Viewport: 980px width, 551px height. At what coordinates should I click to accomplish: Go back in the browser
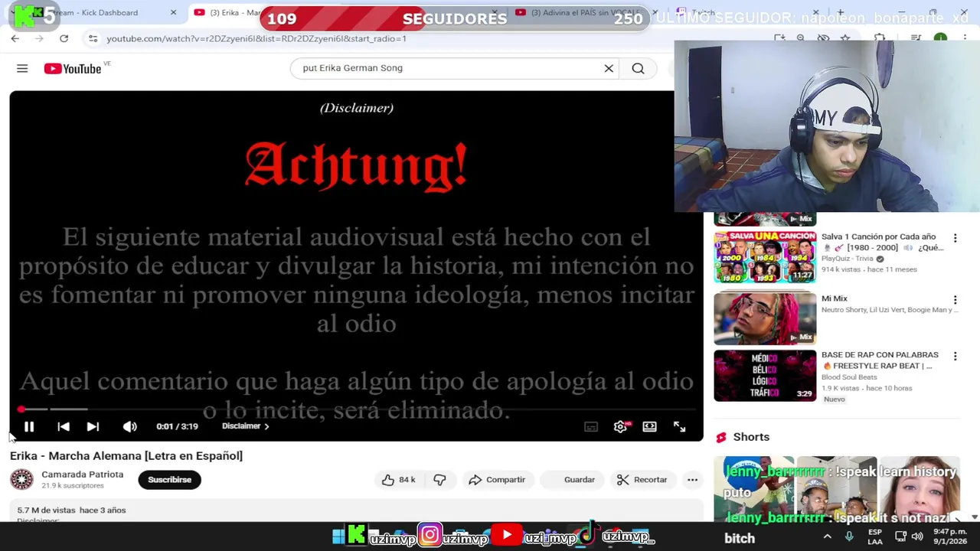pos(15,38)
